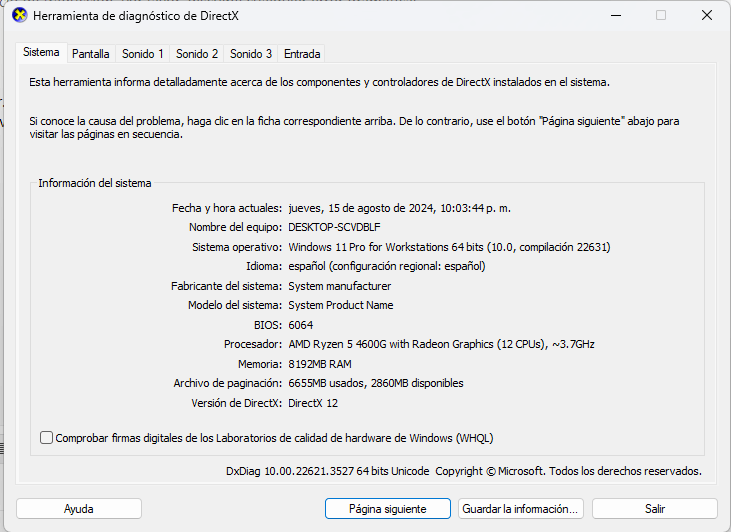Click the Modelo del sistema label
Screen dimensions: 731x532
point(235,305)
